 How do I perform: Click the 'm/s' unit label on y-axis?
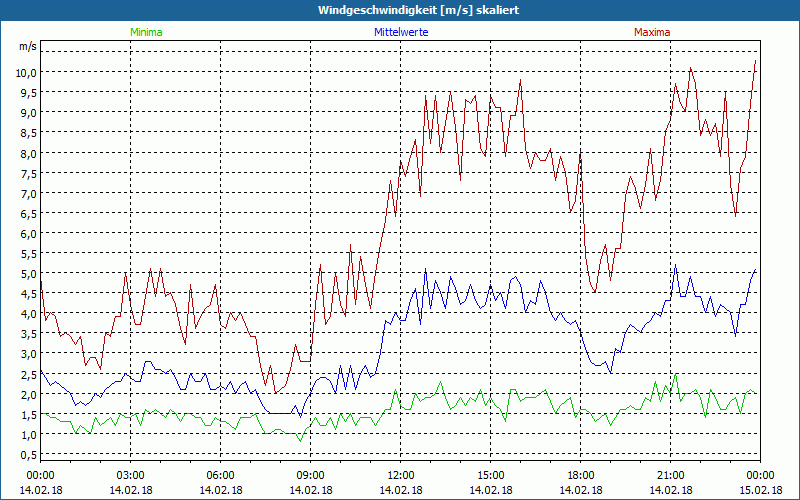click(x=28, y=46)
